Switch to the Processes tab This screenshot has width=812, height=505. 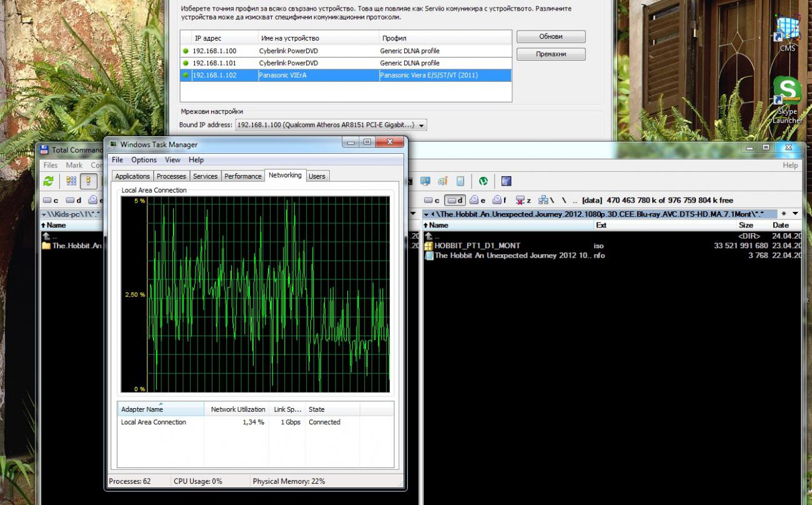point(171,176)
